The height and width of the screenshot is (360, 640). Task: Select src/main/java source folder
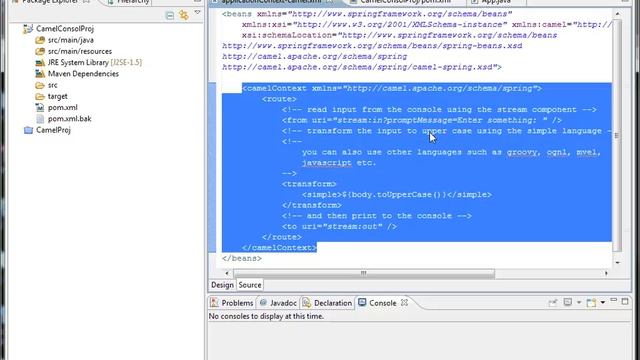click(71, 40)
